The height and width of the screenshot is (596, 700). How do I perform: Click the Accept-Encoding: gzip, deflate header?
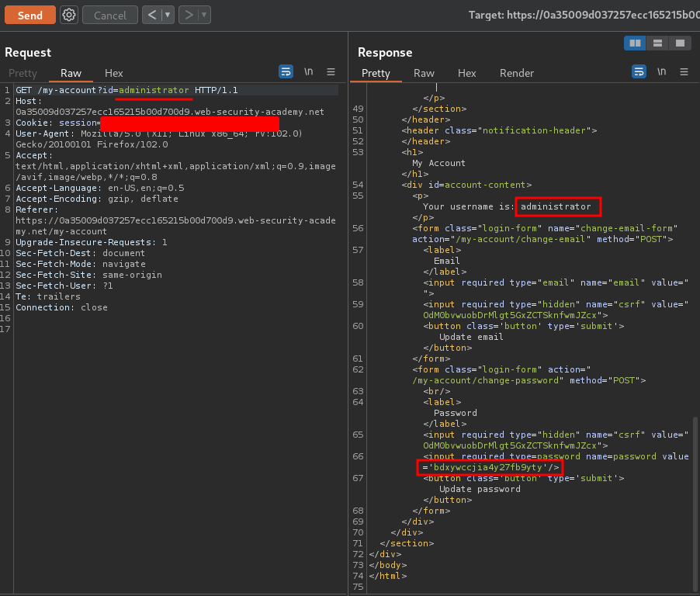(x=97, y=199)
